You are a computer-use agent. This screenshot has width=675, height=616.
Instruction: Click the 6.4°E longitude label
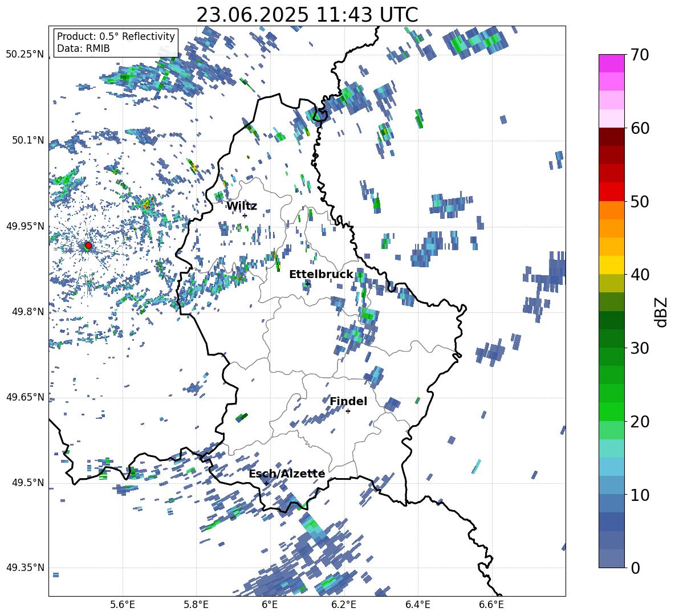pyautogui.click(x=417, y=605)
